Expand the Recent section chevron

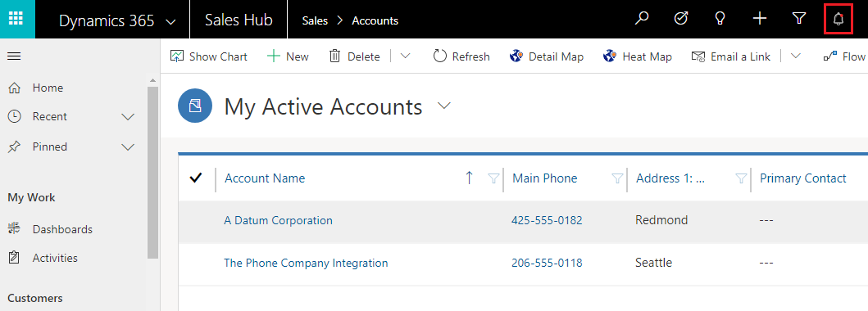(128, 117)
